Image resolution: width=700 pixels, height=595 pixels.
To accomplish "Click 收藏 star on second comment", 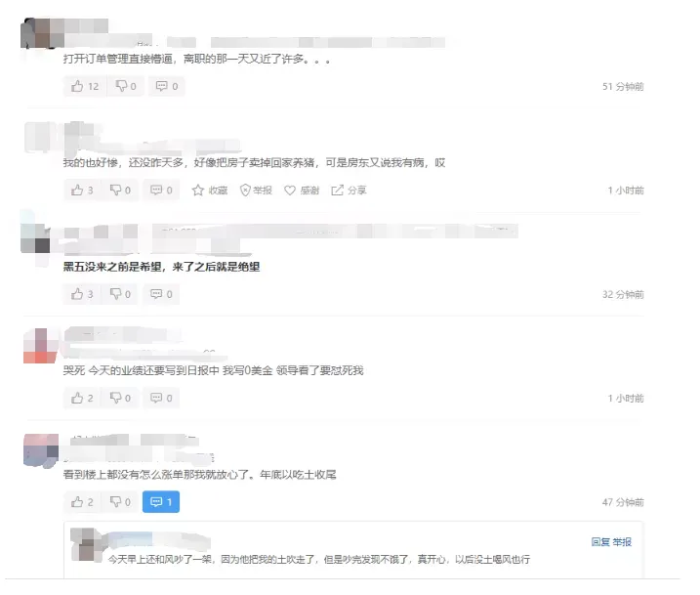I will [x=210, y=191].
